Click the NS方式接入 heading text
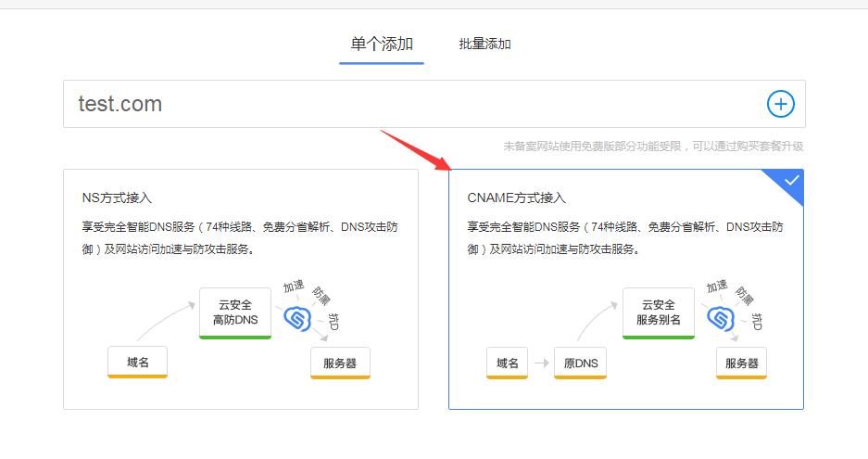The image size is (868, 459). point(117,198)
